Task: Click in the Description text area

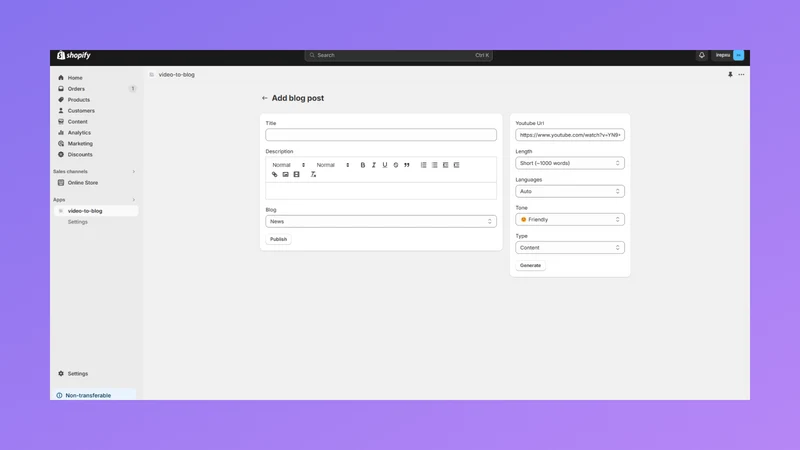Action: tap(381, 191)
